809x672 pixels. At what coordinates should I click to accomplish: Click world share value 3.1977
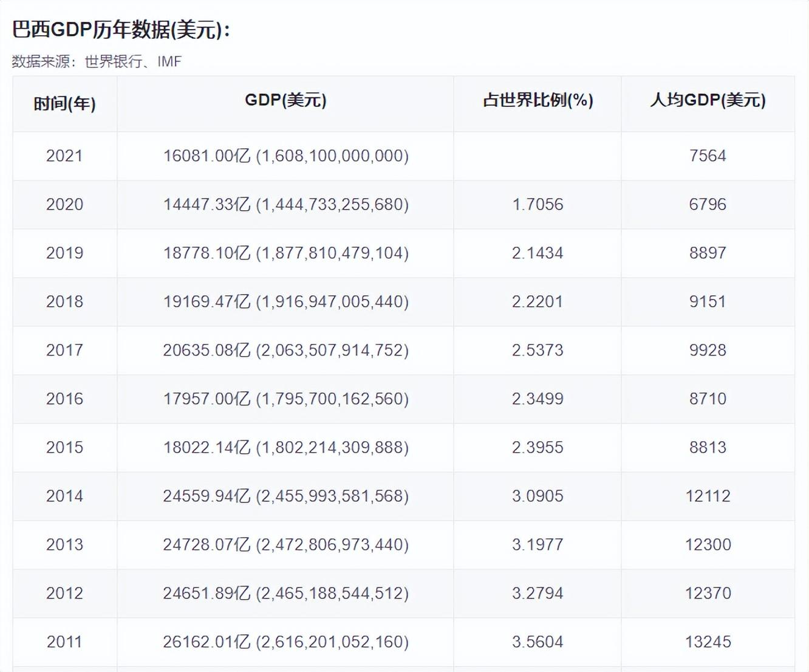pyautogui.click(x=538, y=544)
